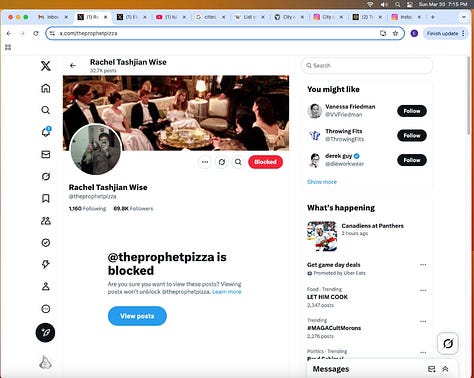Compose a new post with feather button

coord(45,332)
